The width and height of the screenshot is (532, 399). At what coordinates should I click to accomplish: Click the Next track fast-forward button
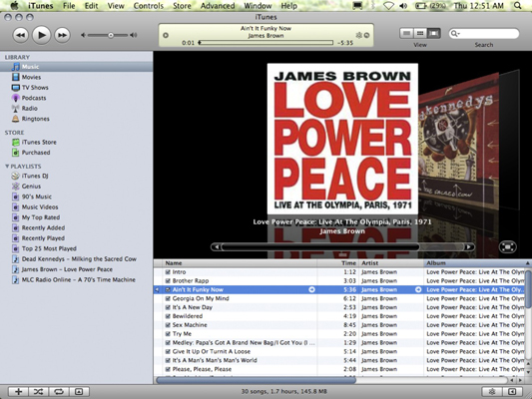point(62,35)
